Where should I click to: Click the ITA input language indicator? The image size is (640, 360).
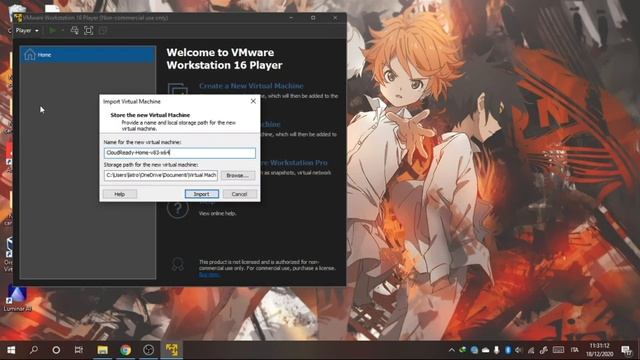tap(575, 350)
